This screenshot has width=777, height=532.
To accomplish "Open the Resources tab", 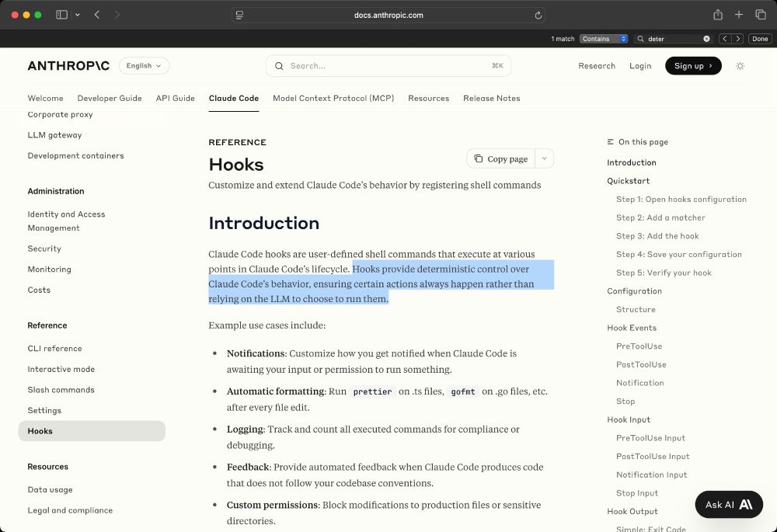I will click(x=429, y=98).
